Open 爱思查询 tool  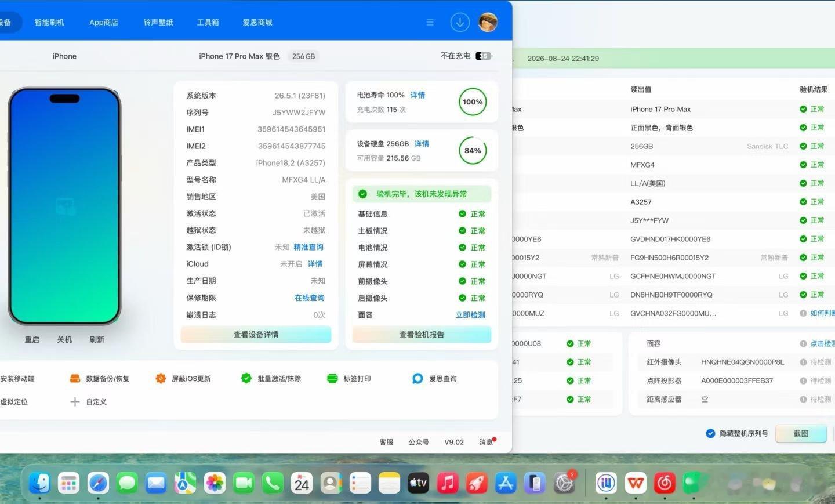point(434,379)
